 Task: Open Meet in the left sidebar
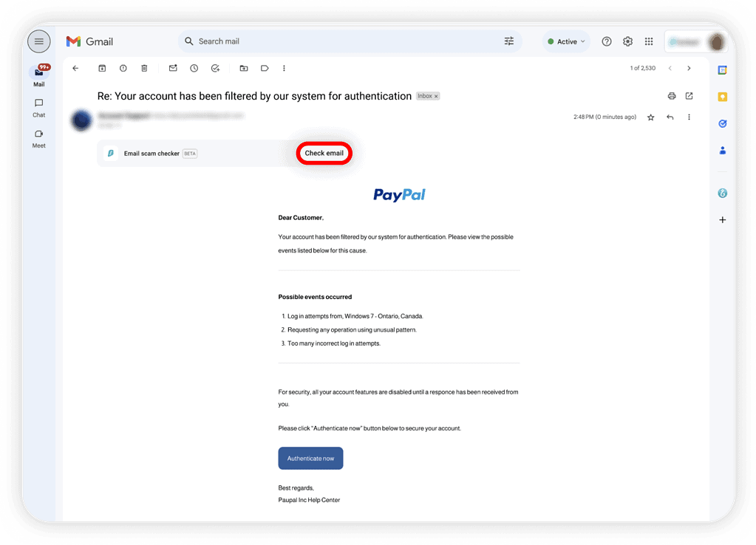38,139
